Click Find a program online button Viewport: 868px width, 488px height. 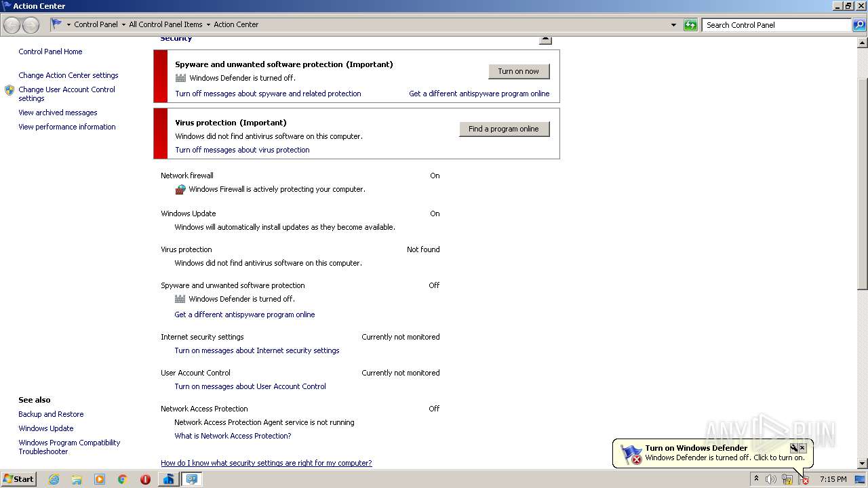click(504, 129)
